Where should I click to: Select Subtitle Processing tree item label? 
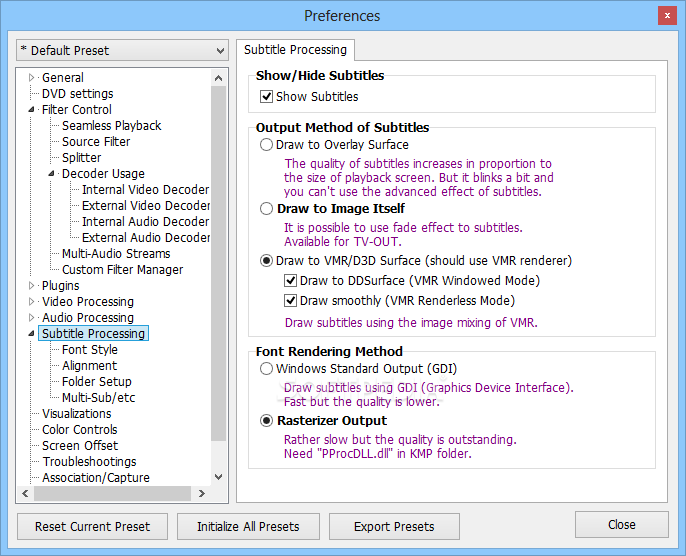point(93,333)
